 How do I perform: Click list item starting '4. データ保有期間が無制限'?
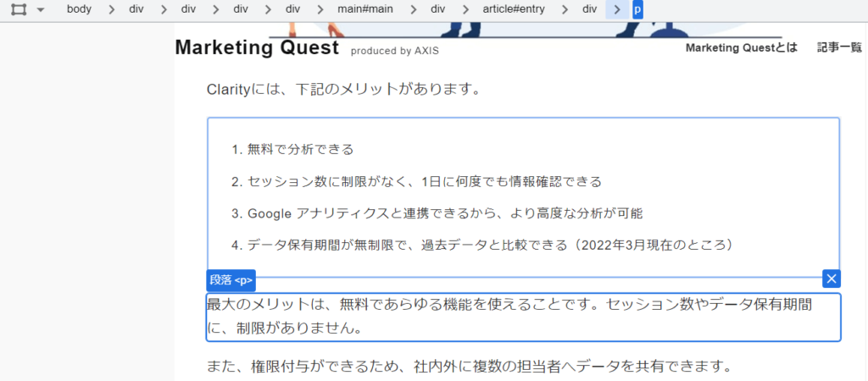[x=482, y=245]
